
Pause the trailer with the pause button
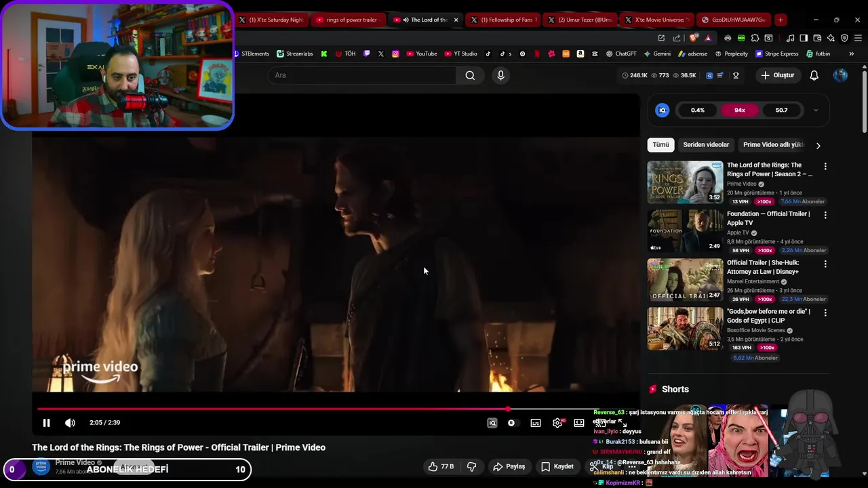(46, 423)
